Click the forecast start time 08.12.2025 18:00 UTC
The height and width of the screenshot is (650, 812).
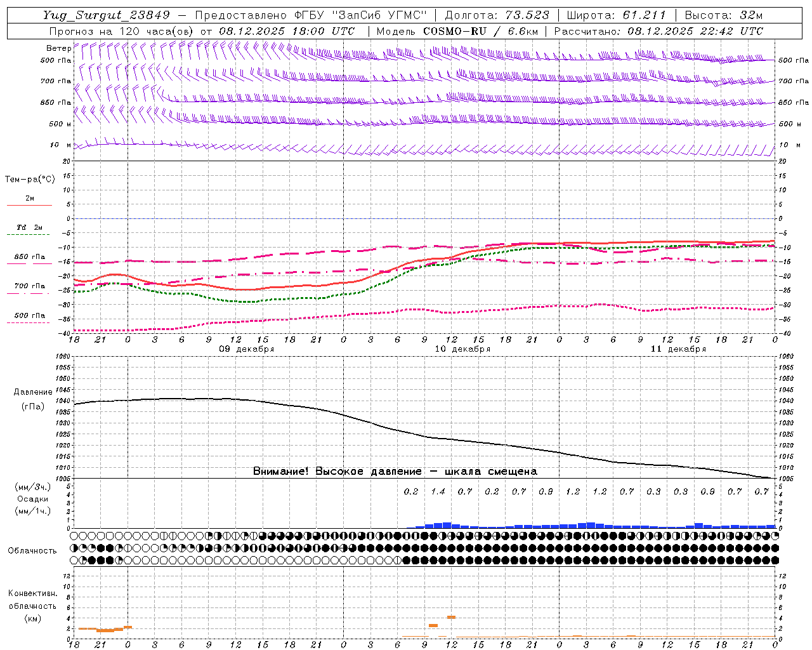pos(287,31)
